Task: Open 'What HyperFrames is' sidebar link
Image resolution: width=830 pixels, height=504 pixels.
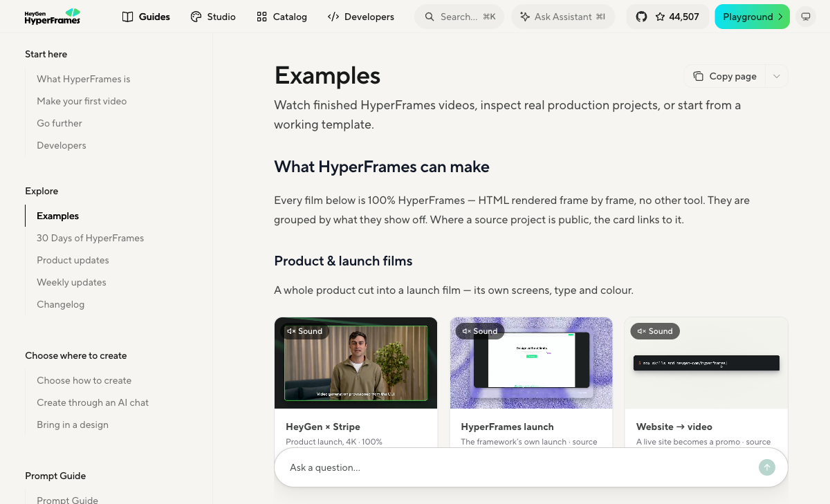Action: [x=84, y=79]
